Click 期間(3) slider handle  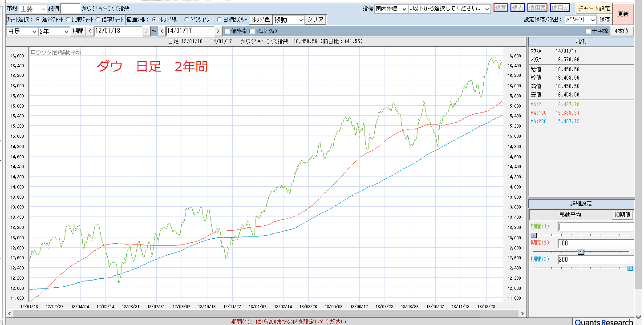630,268
